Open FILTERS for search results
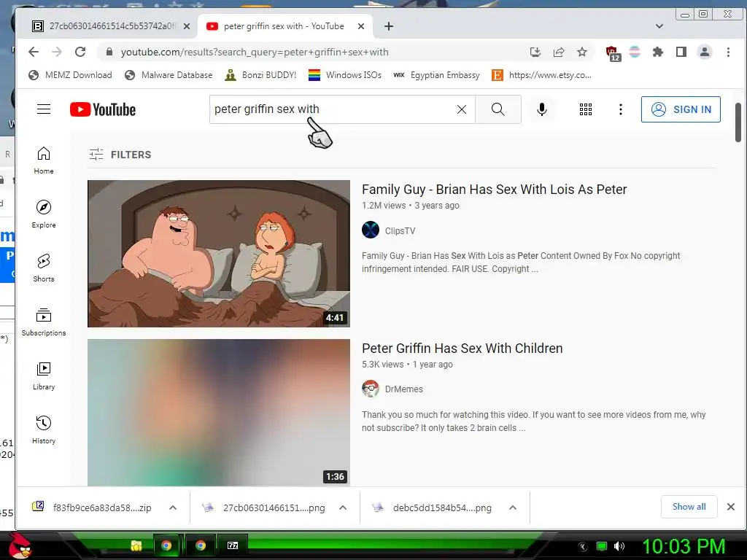Screen dimensions: 747x560 click(120, 155)
